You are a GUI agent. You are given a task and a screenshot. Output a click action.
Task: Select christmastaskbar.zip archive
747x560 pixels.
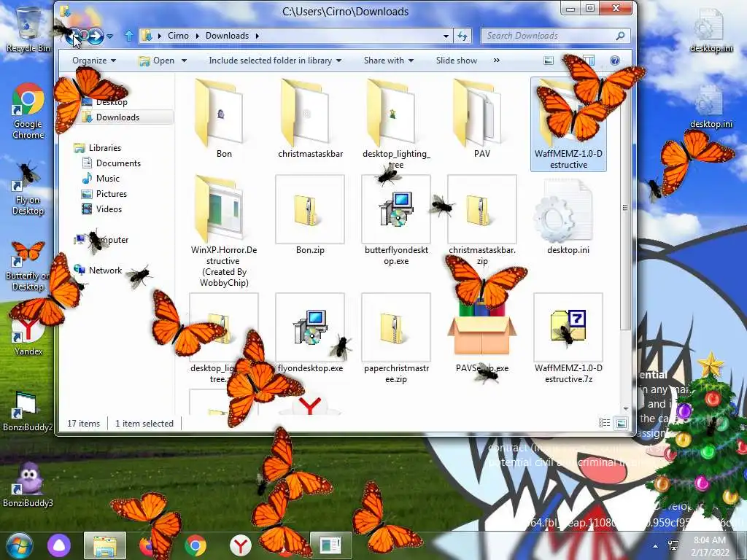pos(481,220)
